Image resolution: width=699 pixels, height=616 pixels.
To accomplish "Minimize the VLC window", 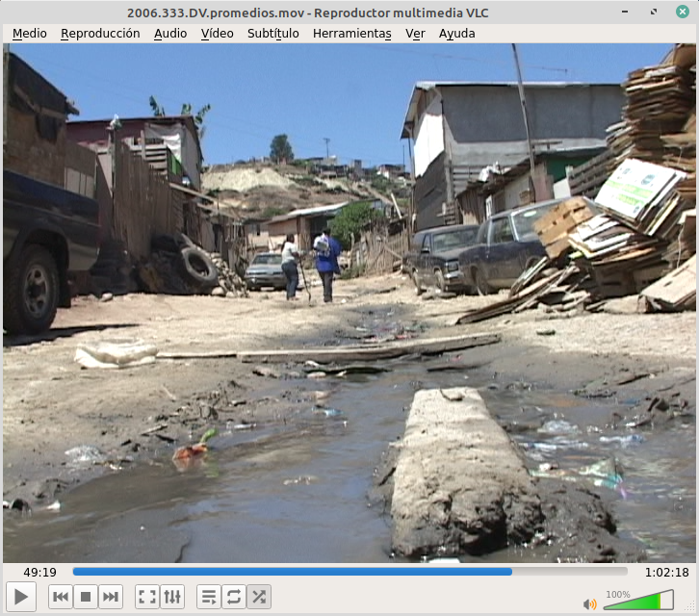I will point(625,13).
